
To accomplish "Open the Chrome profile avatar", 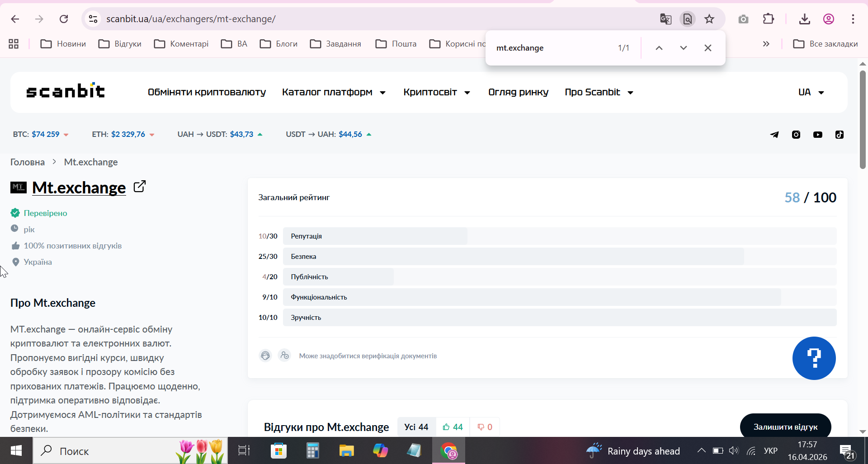I will [x=829, y=19].
